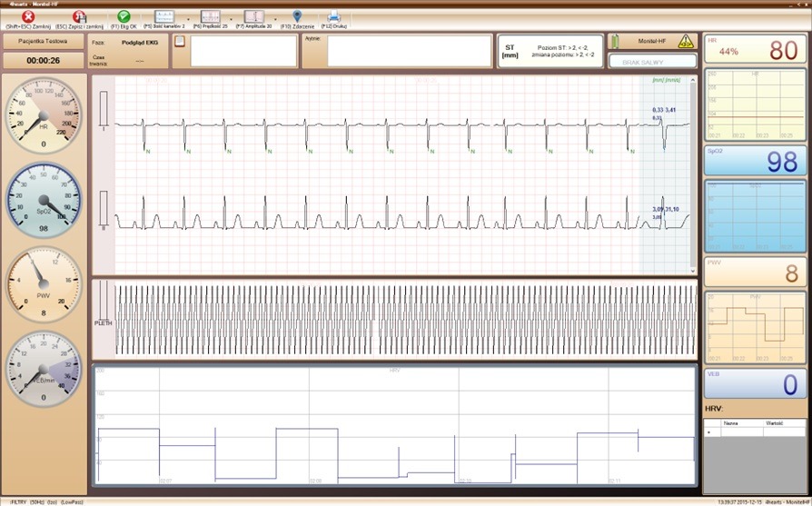Click the Ilość kanałów channel icon
Screen dimensions: 812x506
point(163,16)
